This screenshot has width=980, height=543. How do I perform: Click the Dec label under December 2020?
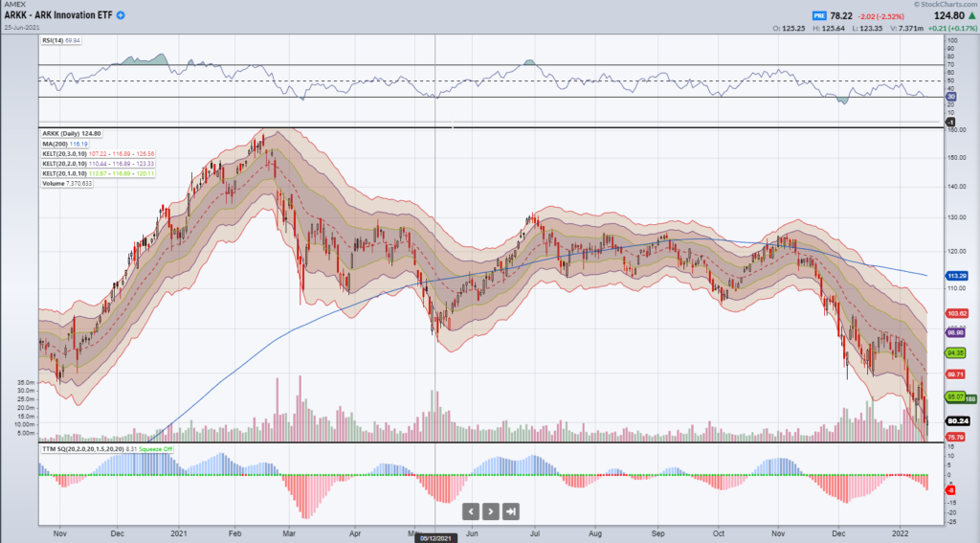[x=117, y=533]
